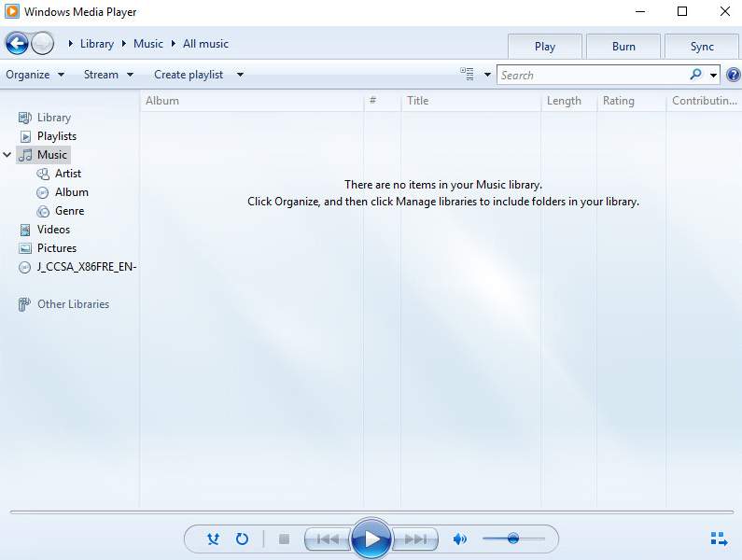
Task: Open the Search options dropdown arrow
Action: 713,75
